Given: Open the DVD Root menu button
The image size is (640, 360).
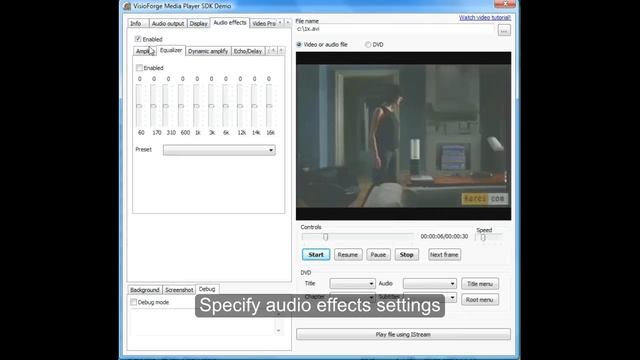Looking at the screenshot, I should pos(480,300).
